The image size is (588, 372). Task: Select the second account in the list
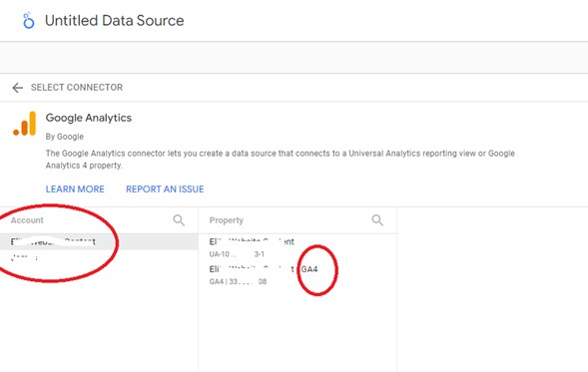click(99, 257)
